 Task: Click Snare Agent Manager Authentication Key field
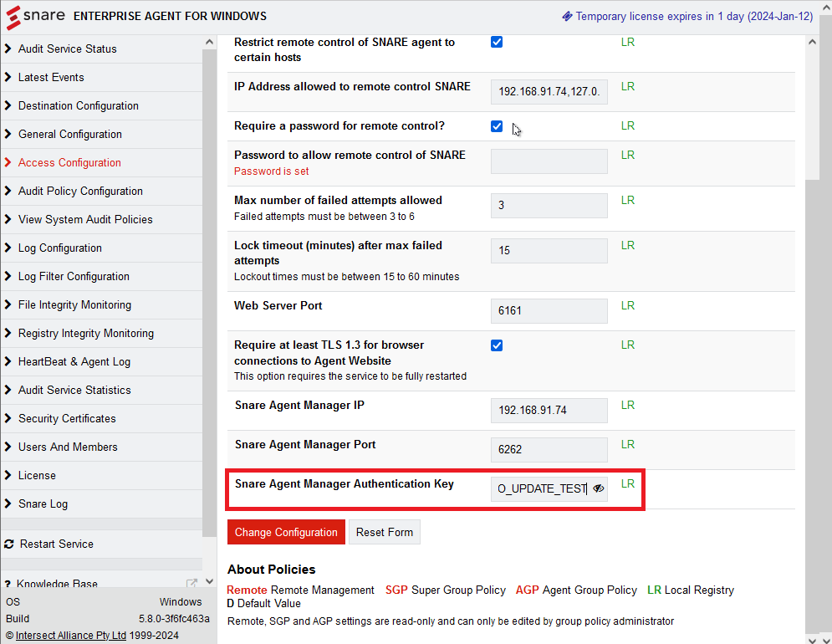[549, 489]
